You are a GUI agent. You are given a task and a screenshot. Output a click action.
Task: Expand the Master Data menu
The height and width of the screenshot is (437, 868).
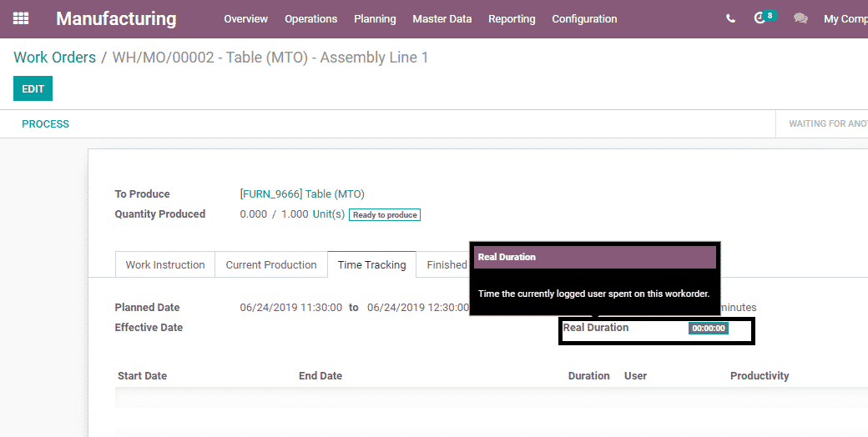click(442, 18)
